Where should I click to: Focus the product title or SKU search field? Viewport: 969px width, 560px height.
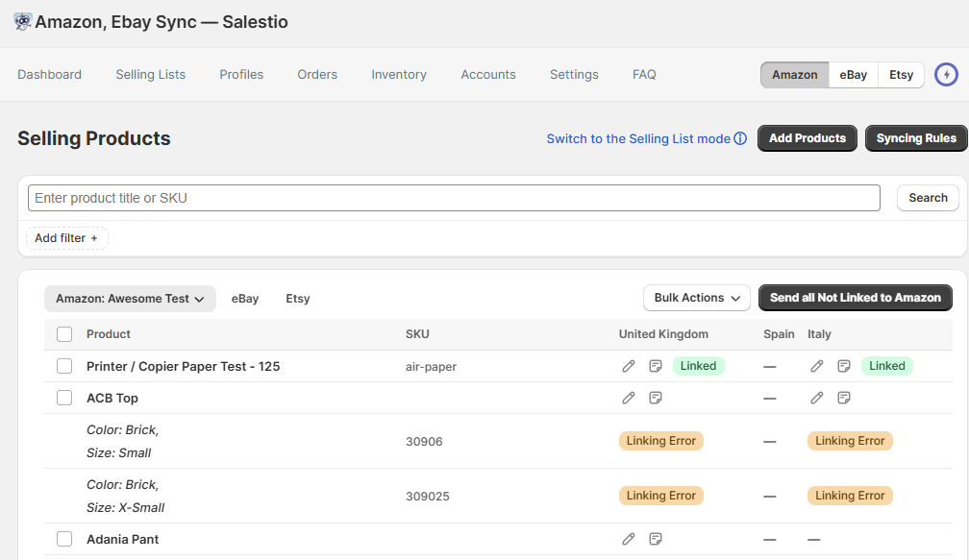coord(454,198)
